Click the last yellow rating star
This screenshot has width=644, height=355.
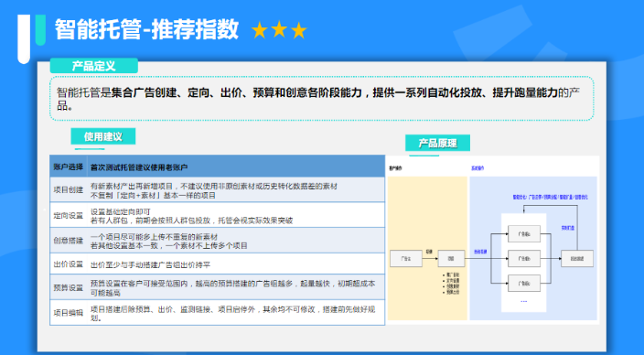point(299,31)
